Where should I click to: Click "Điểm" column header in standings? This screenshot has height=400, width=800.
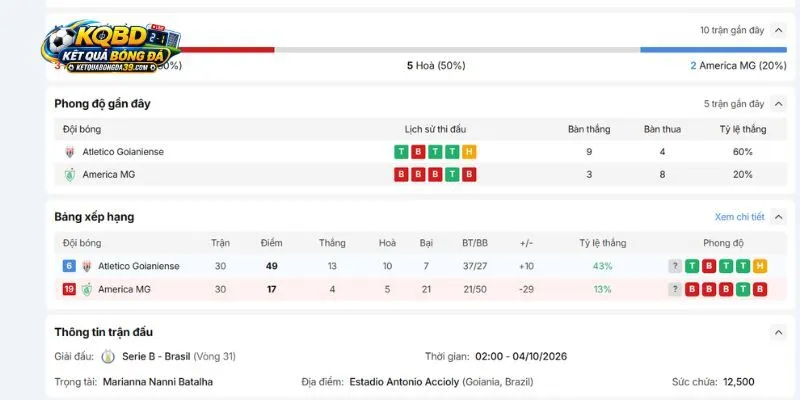(x=271, y=243)
